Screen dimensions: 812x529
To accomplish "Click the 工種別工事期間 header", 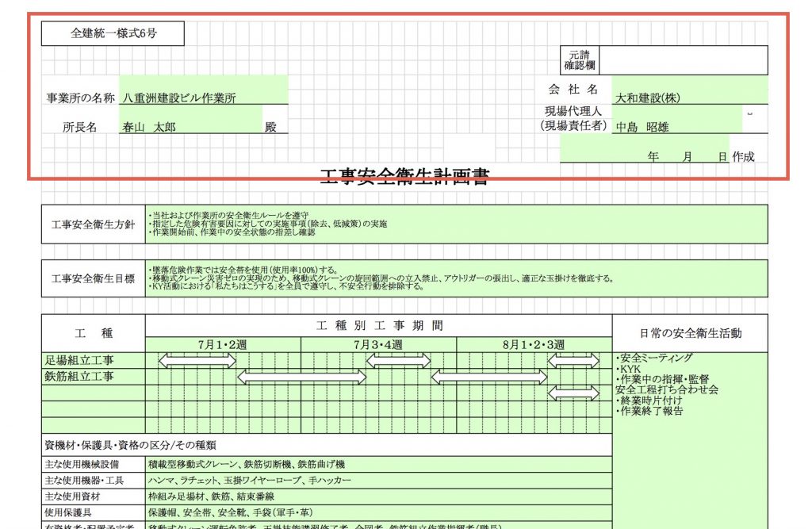I will 379,325.
